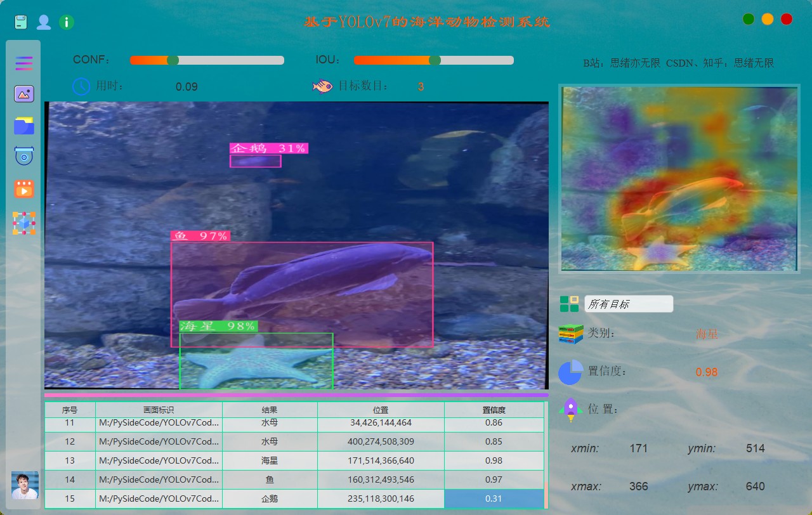Open the blue folder icon in sidebar
Image resolution: width=812 pixels, height=515 pixels.
click(x=24, y=126)
